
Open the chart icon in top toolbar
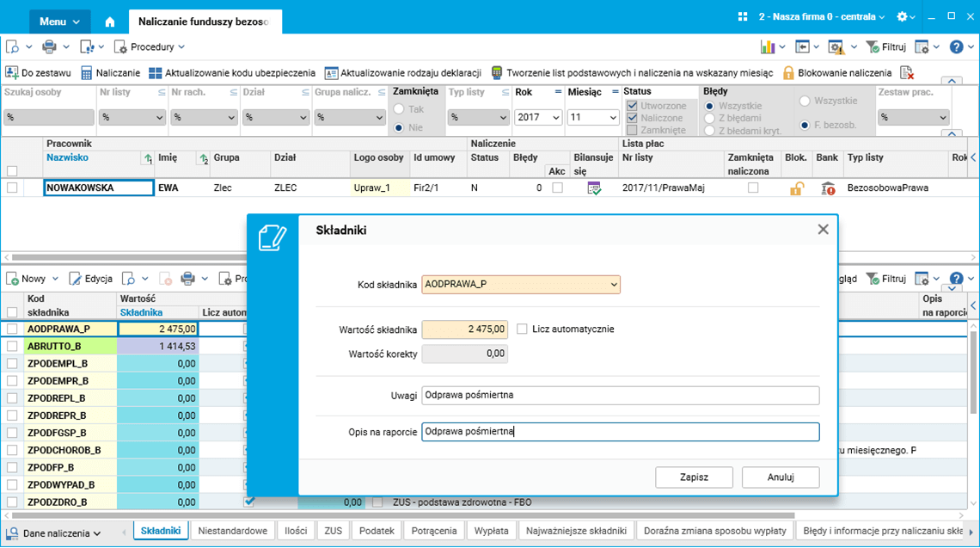click(x=768, y=47)
